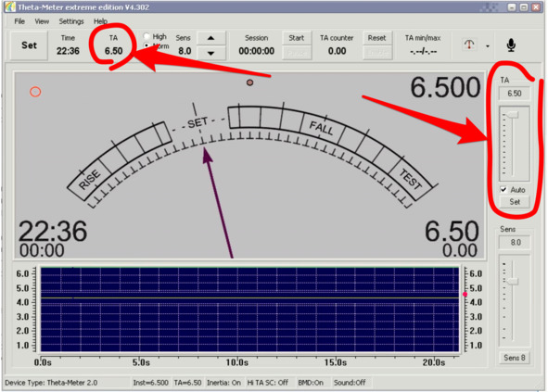Click the large 22:36 clock on meter
This screenshot has height=392, width=548.
[53, 232]
